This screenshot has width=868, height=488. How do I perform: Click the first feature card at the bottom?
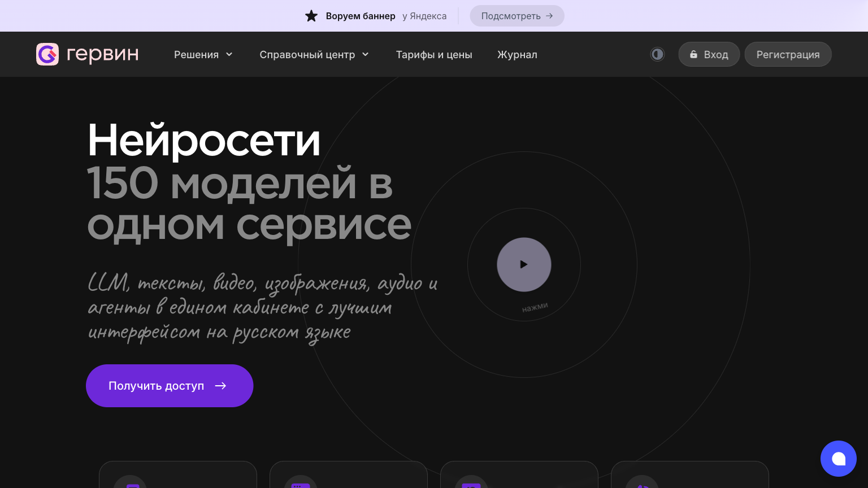(178, 474)
